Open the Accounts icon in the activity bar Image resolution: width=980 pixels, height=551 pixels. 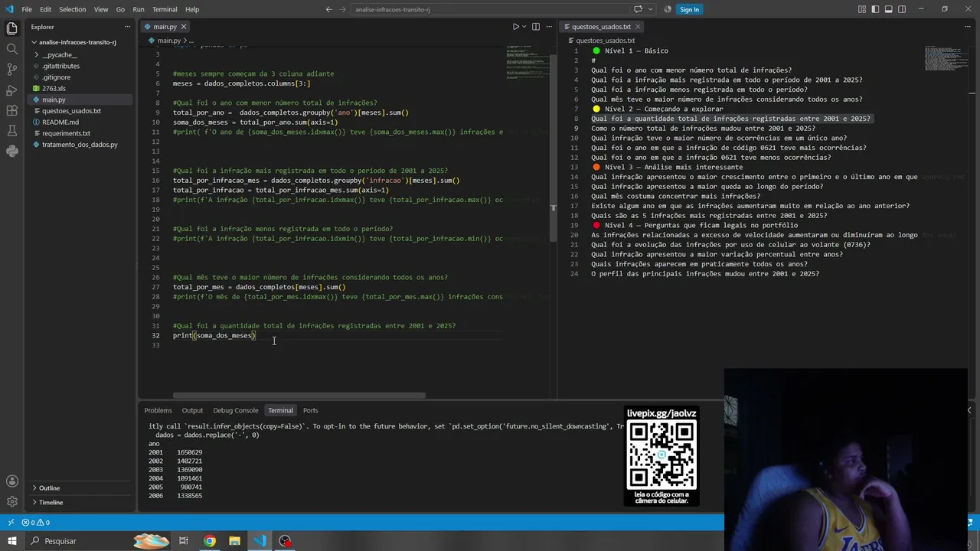(11, 481)
